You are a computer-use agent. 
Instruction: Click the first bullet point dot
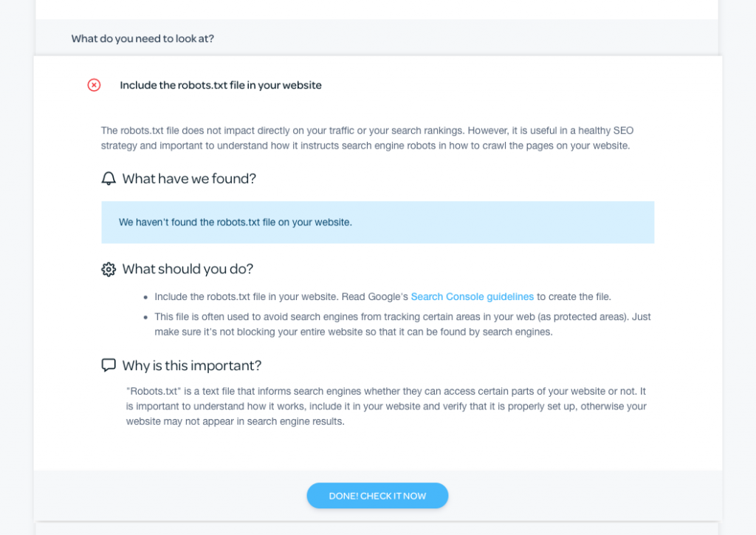(145, 298)
